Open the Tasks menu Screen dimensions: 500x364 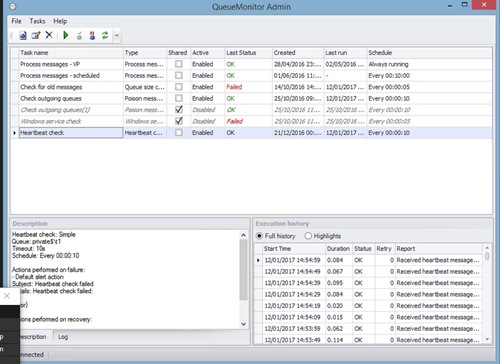tap(37, 21)
